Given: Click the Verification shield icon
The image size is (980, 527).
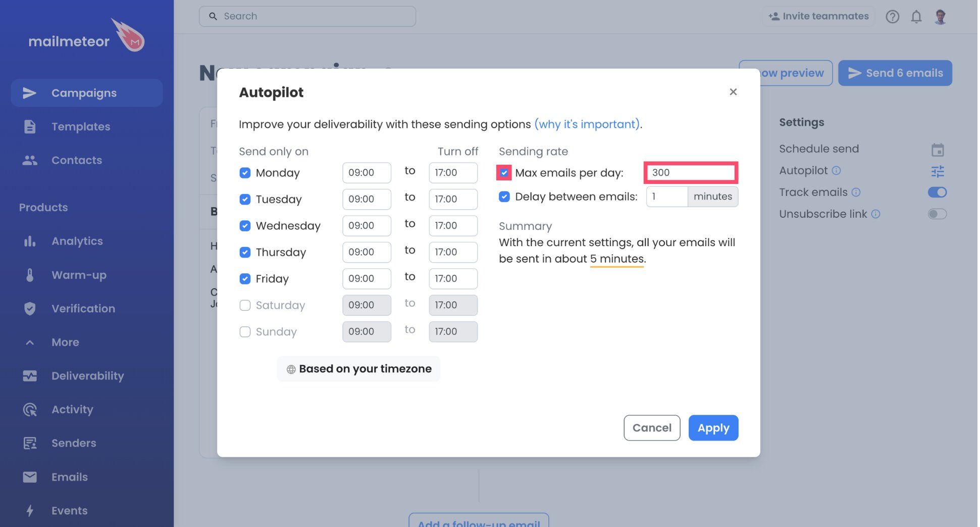Looking at the screenshot, I should tap(30, 309).
